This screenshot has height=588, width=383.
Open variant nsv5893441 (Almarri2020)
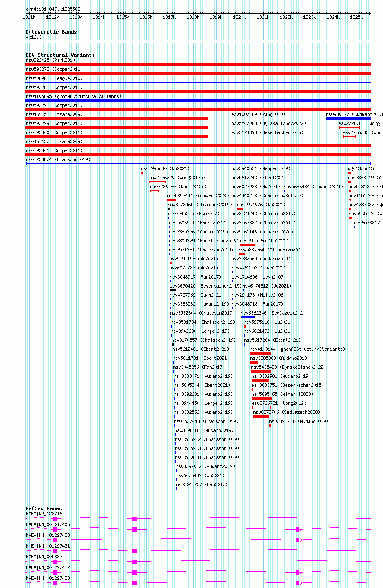(198, 196)
